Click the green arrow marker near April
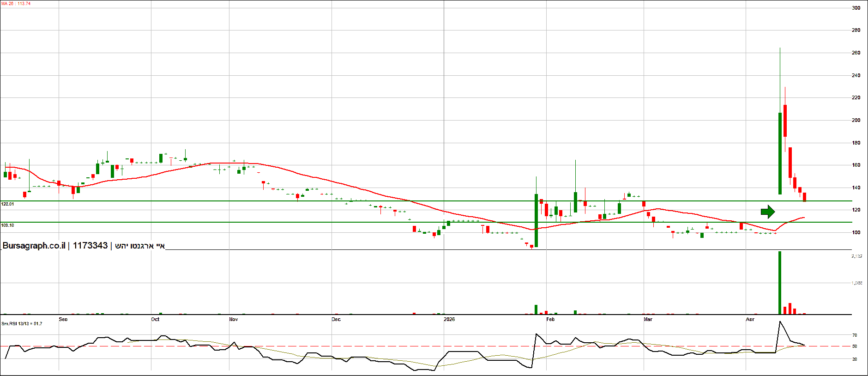This screenshot has width=868, height=376. point(768,212)
